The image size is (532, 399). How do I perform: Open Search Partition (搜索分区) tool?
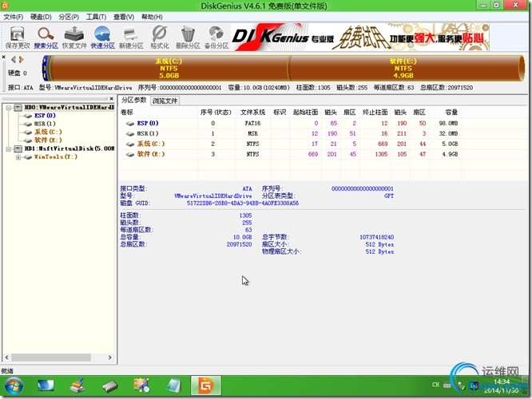click(x=46, y=38)
